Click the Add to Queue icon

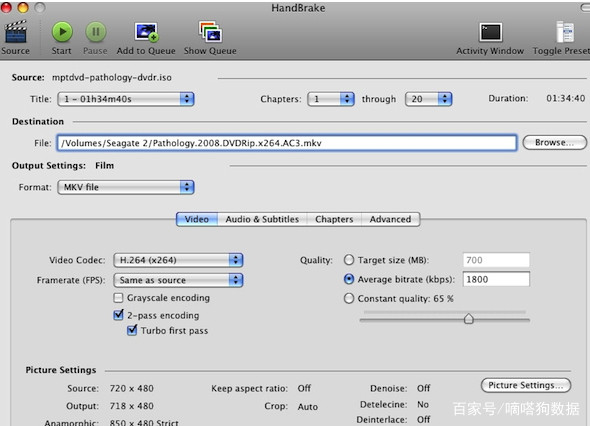point(146,32)
